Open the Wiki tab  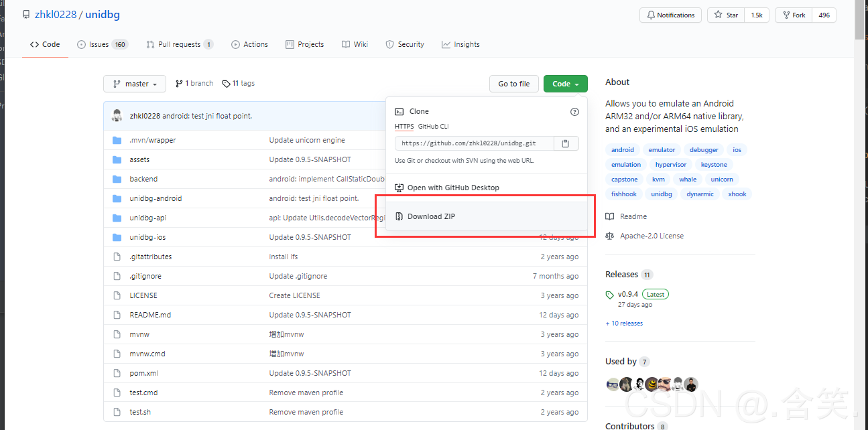point(355,44)
